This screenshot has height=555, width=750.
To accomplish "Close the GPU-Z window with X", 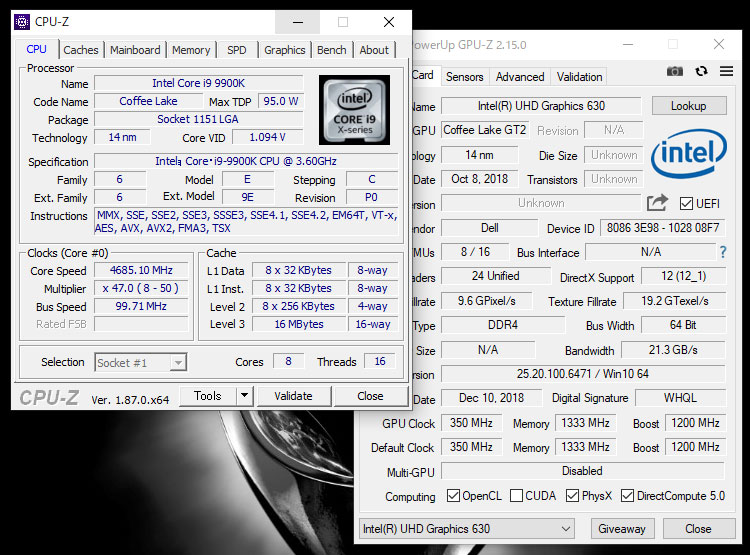I will [718, 44].
